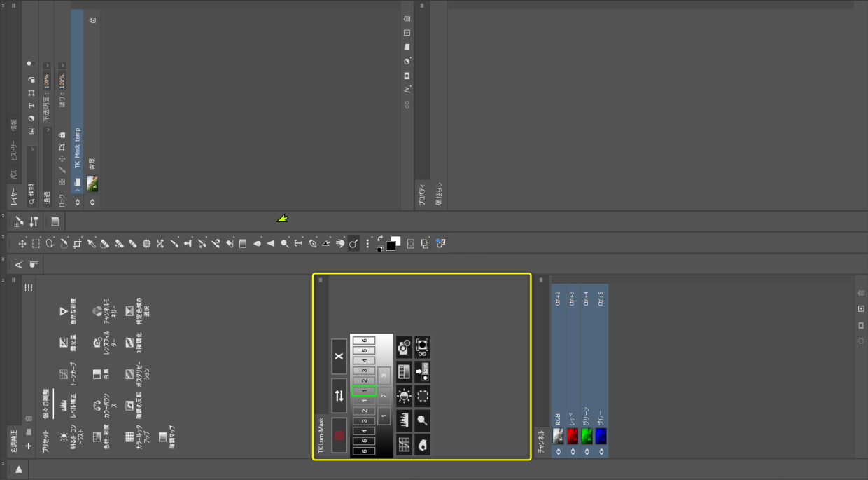Image resolution: width=868 pixels, height=480 pixels.
Task: Click the Levels (レベル補正) adjustment icon
Action: [64, 406]
